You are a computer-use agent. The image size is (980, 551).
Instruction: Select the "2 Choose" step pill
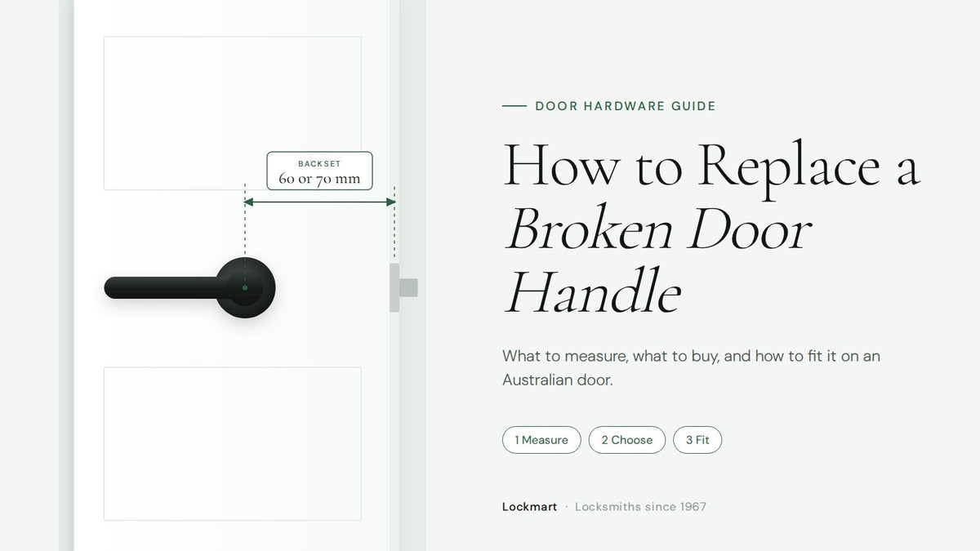pos(627,440)
